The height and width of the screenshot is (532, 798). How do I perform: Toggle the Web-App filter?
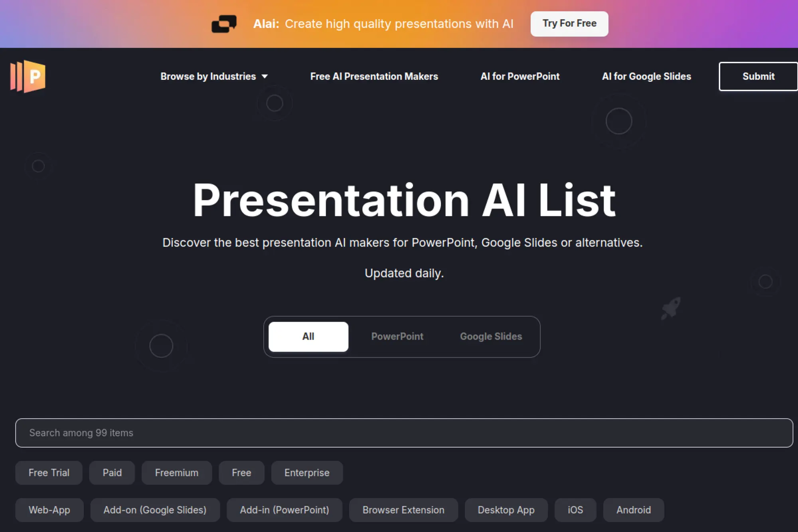pos(49,510)
